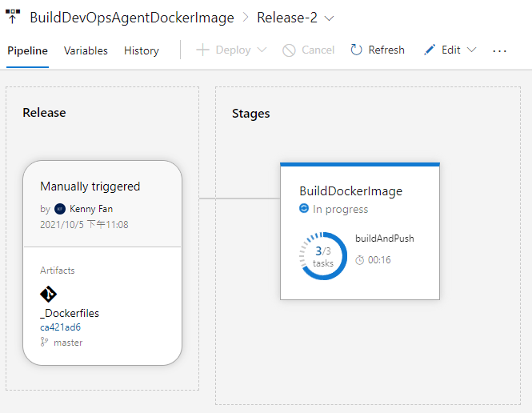Screen dimensions: 532x413
Task: Click the stopwatch icon beside 00:16
Action: [x=360, y=260]
